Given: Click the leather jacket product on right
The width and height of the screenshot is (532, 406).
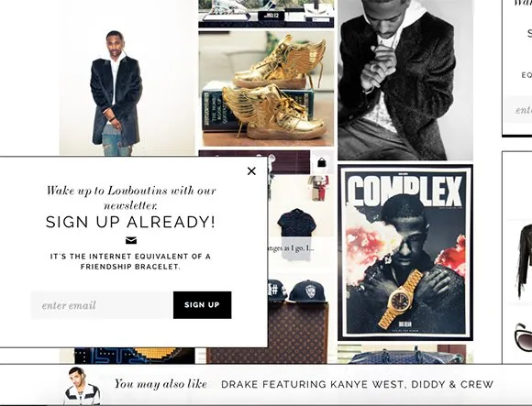Looking at the screenshot, I should coord(525,261).
